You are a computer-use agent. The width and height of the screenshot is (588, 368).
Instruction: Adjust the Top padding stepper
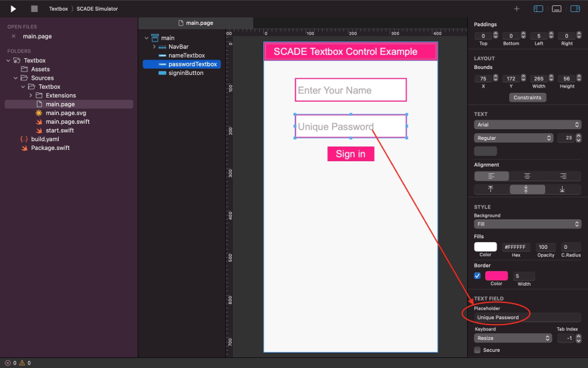[x=496, y=35]
